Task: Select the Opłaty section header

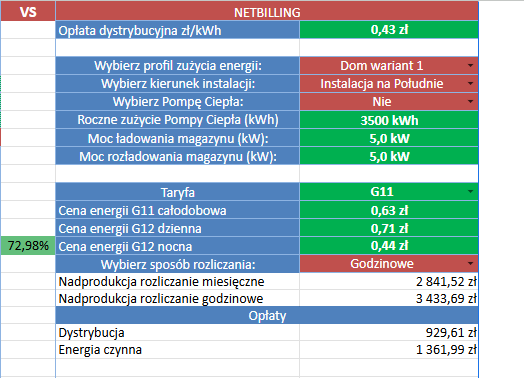Action: (x=267, y=315)
